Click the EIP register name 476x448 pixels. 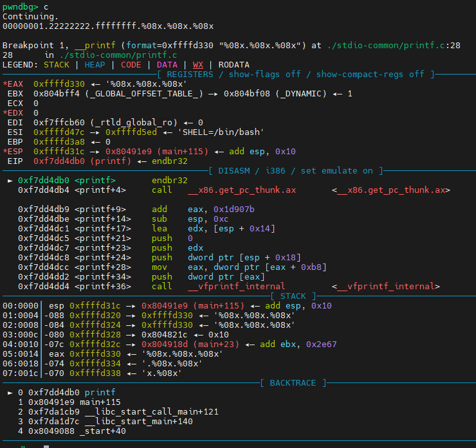15,161
